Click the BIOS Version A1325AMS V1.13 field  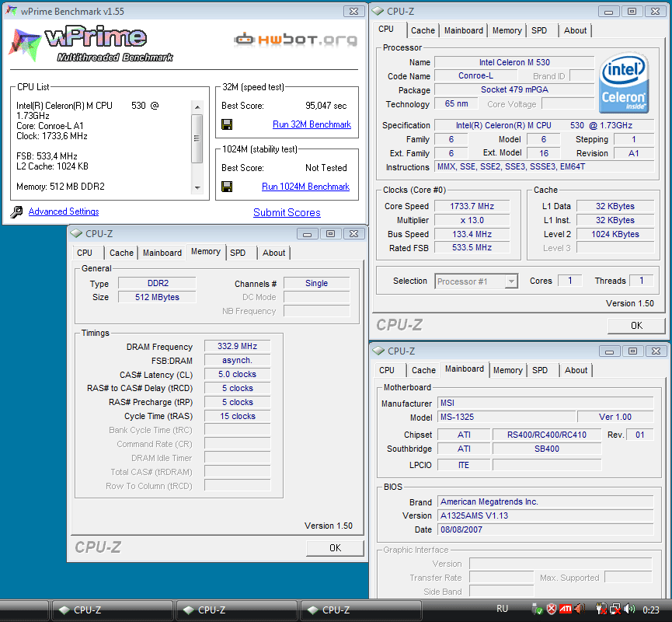545,515
